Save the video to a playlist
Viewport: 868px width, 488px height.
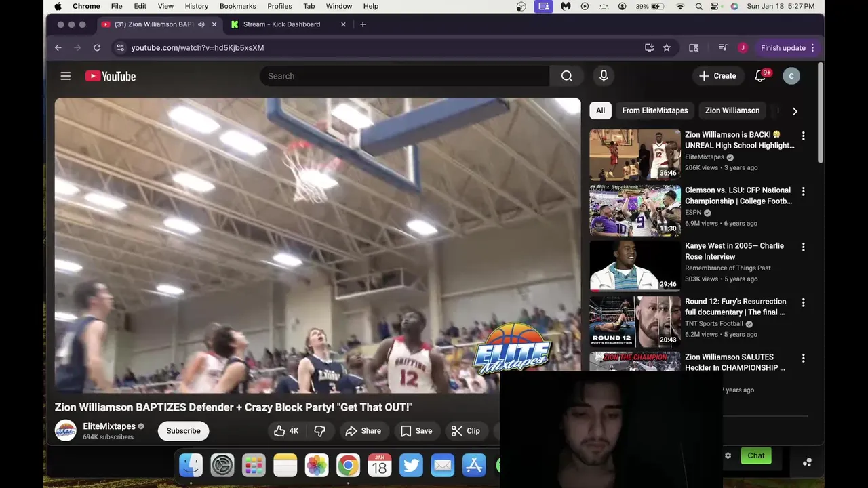[x=416, y=431]
